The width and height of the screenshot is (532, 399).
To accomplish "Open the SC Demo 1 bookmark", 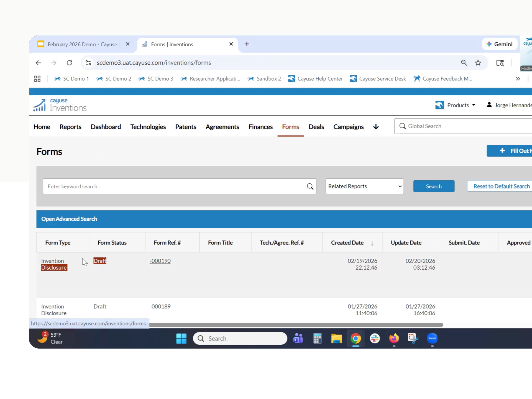I will [x=71, y=79].
